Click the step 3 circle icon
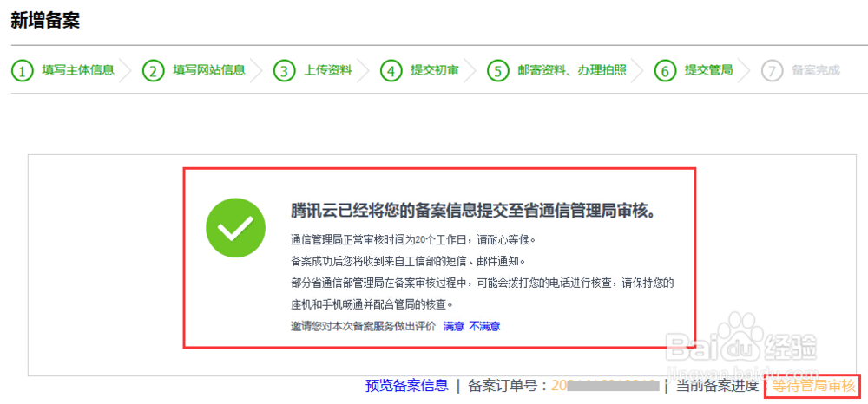 click(284, 71)
